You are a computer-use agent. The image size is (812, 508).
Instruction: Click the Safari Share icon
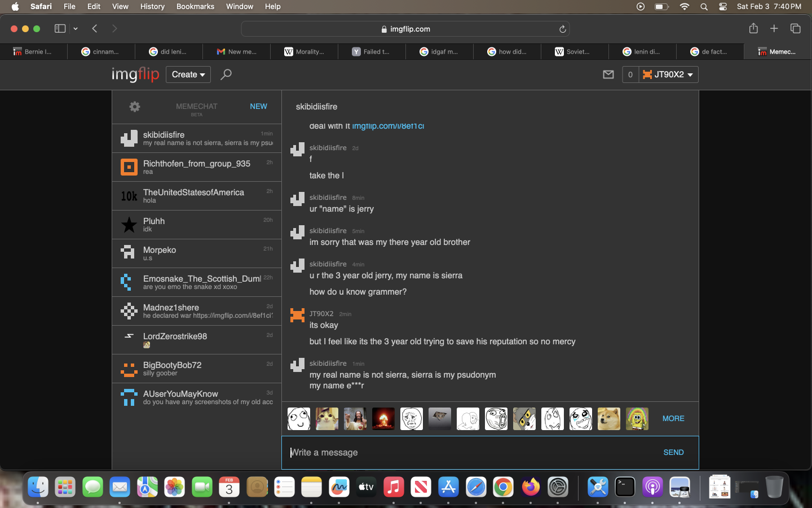[753, 29]
